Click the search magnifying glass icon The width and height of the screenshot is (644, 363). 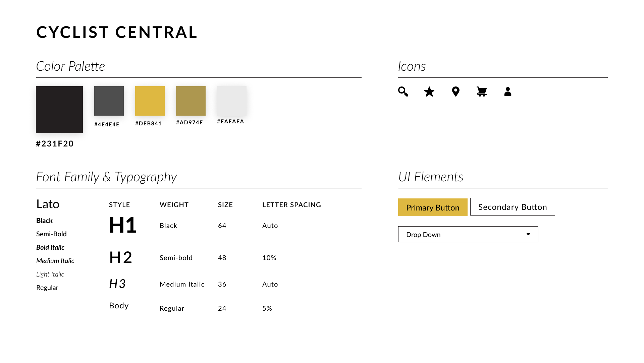(403, 92)
